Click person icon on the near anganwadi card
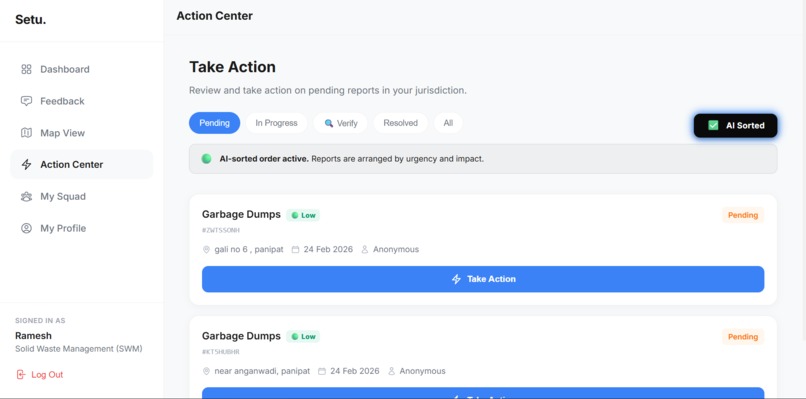This screenshot has width=806, height=399. pyautogui.click(x=392, y=371)
